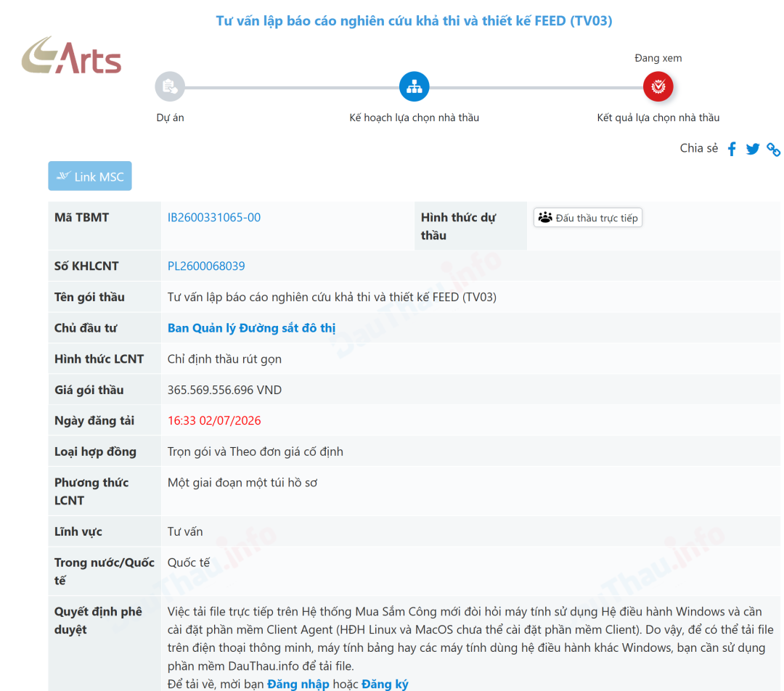The width and height of the screenshot is (784, 691).
Task: Open the Arts logo
Action: [x=71, y=56]
